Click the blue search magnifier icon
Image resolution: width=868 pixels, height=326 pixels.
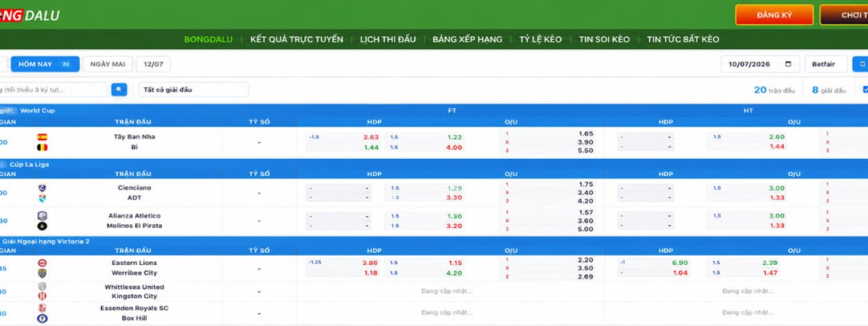coord(119,89)
